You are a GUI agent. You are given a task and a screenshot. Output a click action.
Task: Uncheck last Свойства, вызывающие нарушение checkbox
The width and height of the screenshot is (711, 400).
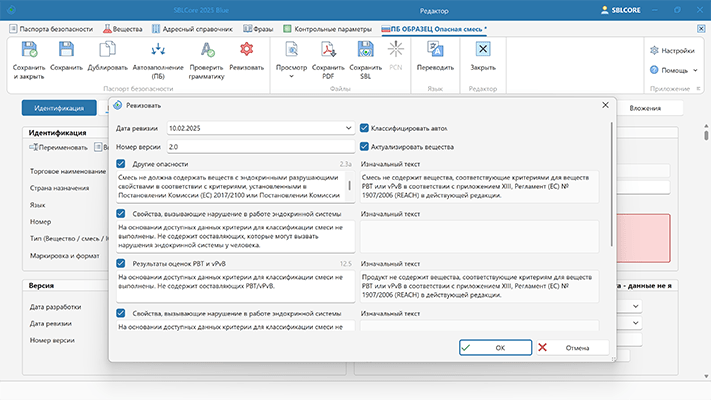point(121,313)
